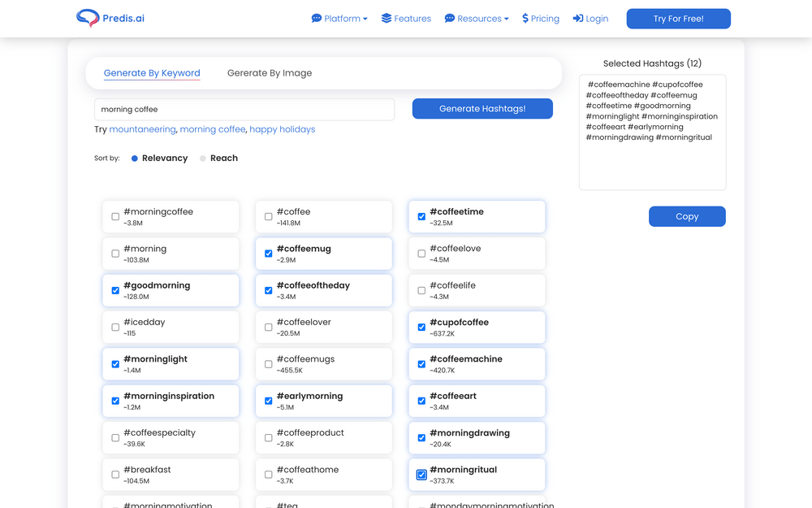Image resolution: width=812 pixels, height=508 pixels.
Task: Switch to the Gererate By Image tab
Action: (269, 72)
